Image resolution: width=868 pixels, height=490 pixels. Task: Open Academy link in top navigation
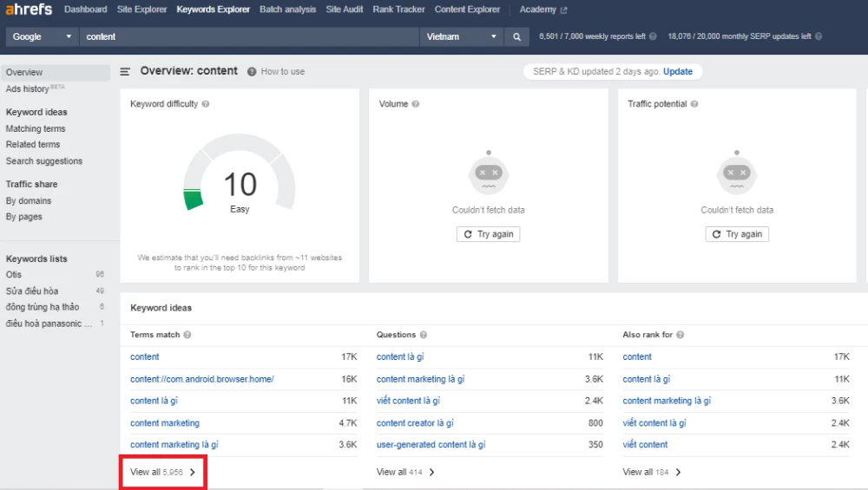click(537, 10)
